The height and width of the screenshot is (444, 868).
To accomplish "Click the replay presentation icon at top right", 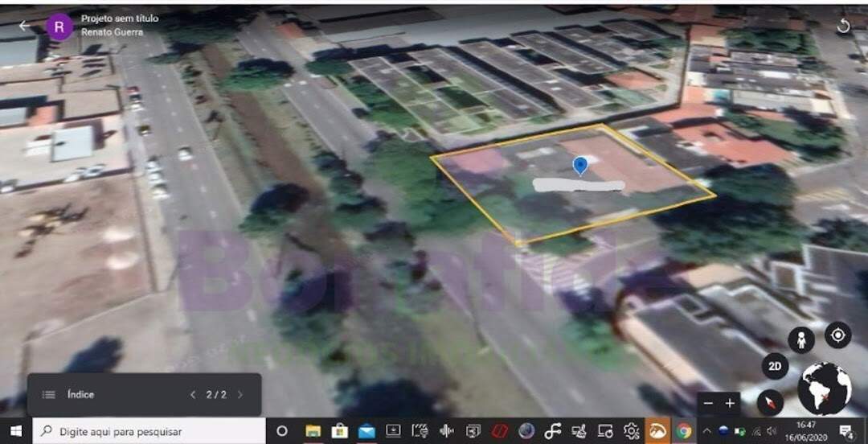I will [x=843, y=26].
